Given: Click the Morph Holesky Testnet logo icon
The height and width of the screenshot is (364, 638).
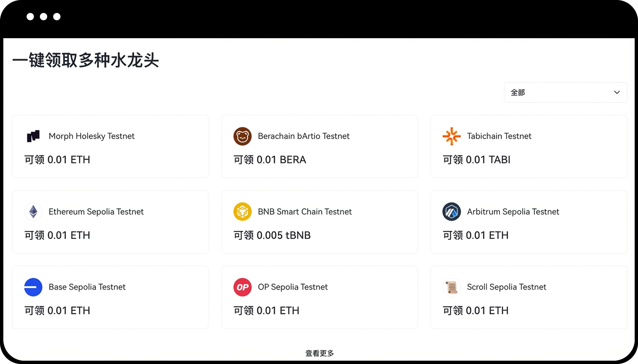Looking at the screenshot, I should click(x=33, y=136).
